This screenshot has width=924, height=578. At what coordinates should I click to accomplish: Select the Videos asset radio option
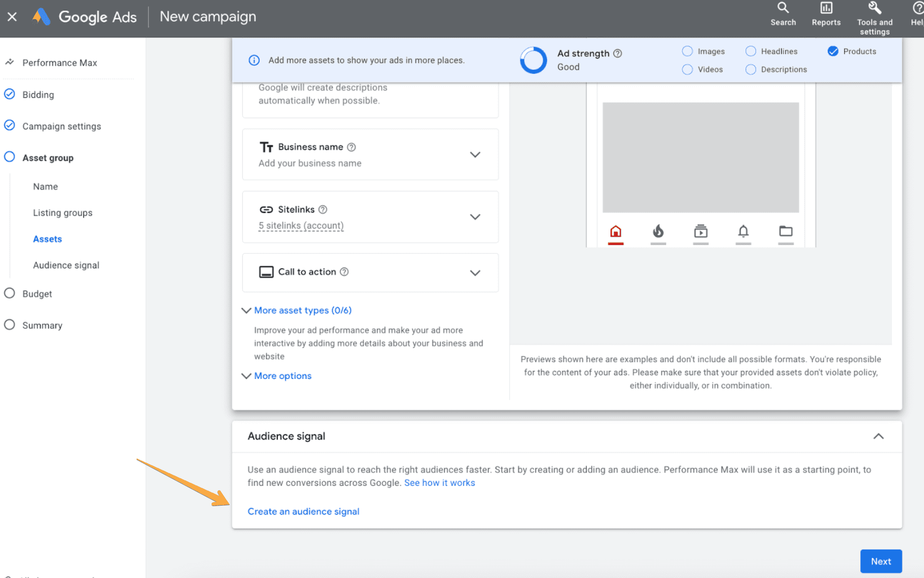[687, 69]
